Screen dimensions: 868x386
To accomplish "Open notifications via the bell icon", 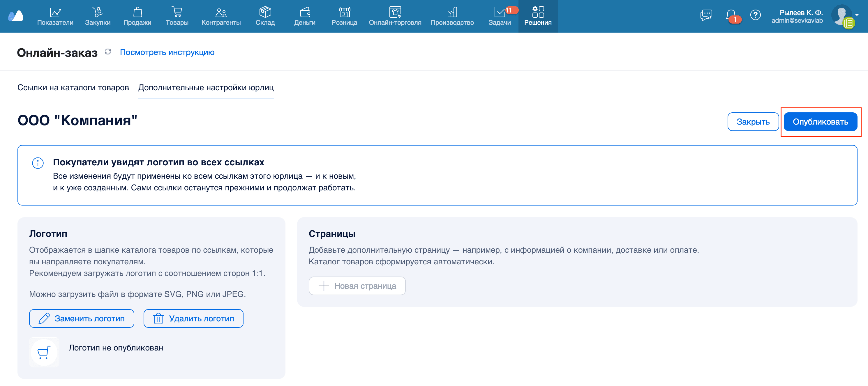I will pyautogui.click(x=731, y=15).
